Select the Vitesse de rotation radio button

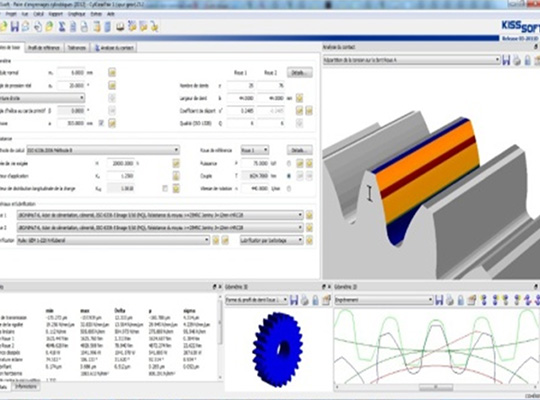point(289,188)
